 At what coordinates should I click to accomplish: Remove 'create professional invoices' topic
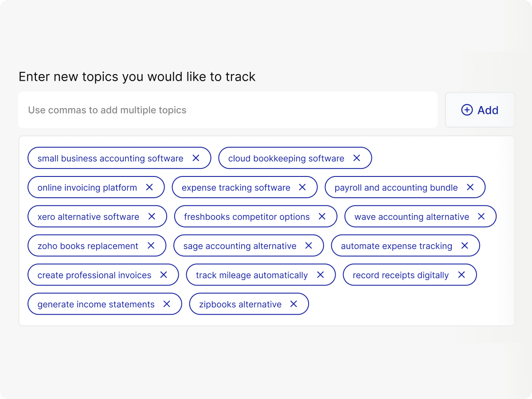pyautogui.click(x=164, y=275)
